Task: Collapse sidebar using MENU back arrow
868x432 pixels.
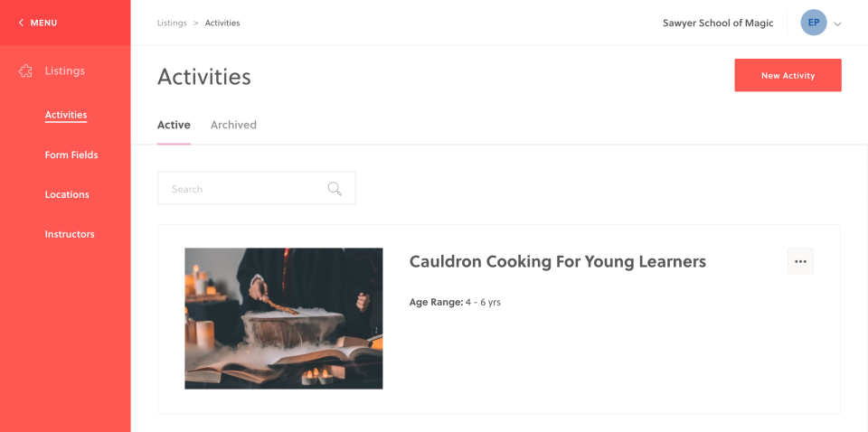Action: 22,23
